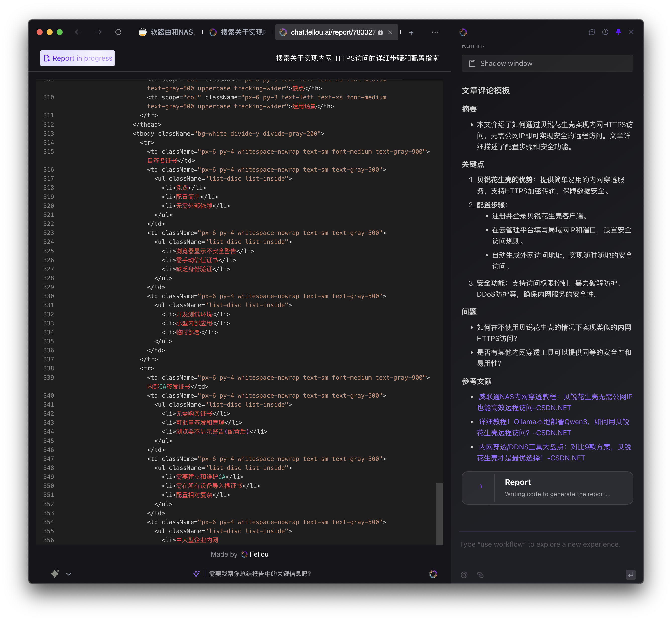Click the suggestion 需要我帮你总结报告中的关键信息吗
Screen dimensions: 672x621
(x=260, y=574)
